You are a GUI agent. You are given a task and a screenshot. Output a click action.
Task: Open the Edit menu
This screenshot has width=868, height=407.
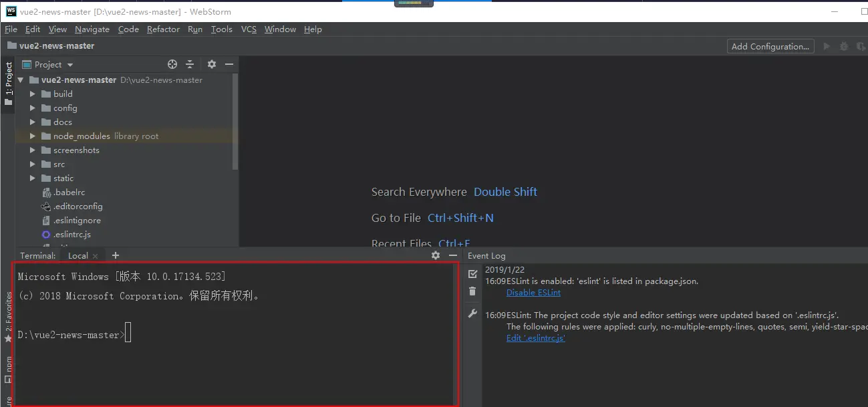(x=33, y=29)
